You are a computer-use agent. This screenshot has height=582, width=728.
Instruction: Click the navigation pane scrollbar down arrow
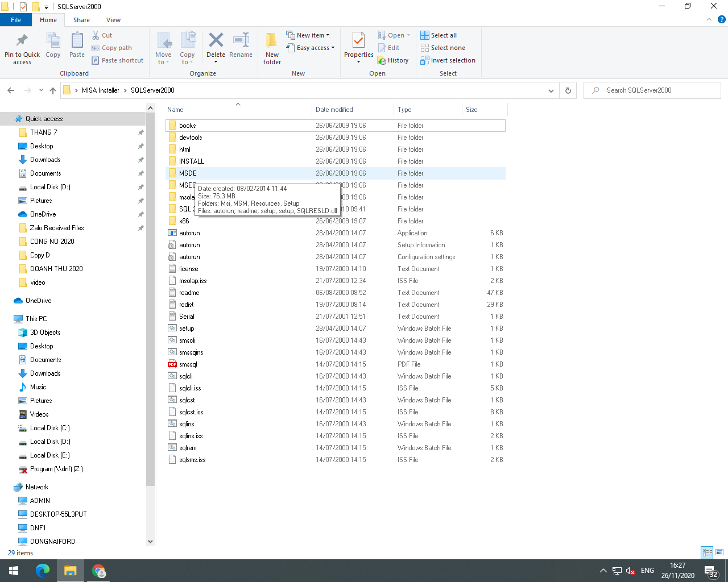pyautogui.click(x=150, y=542)
